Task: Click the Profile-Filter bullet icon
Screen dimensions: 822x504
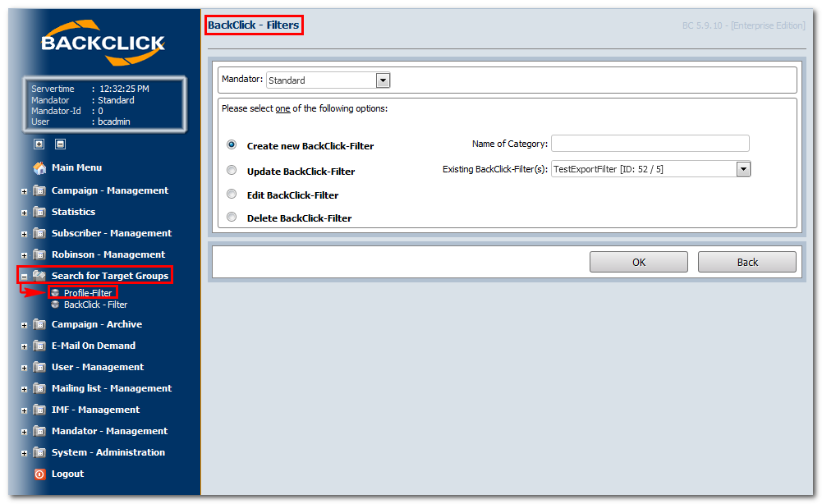Action: click(x=55, y=293)
